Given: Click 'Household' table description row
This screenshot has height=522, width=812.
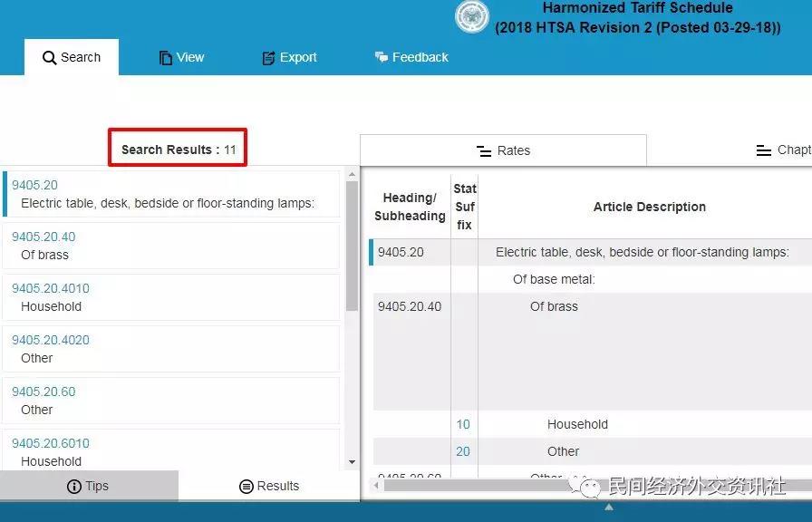Looking at the screenshot, I should [578, 425].
